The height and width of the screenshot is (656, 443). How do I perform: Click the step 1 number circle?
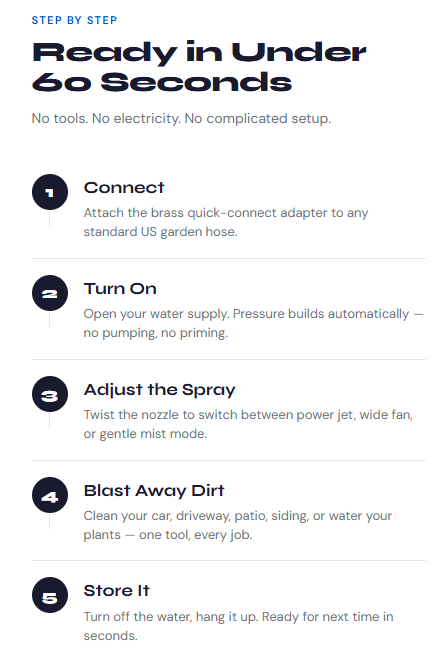point(50,192)
